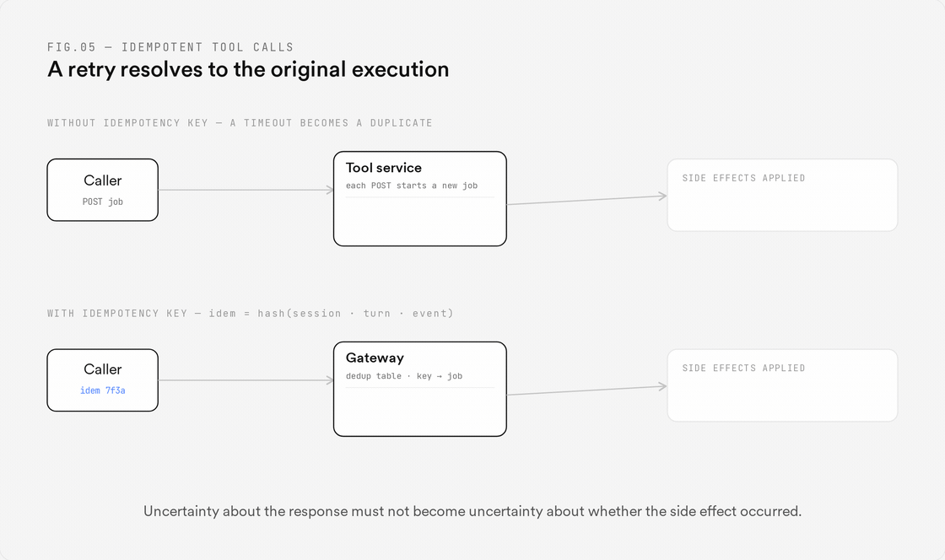This screenshot has width=945, height=560.
Task: Click the Tool service box
Action: [x=420, y=199]
